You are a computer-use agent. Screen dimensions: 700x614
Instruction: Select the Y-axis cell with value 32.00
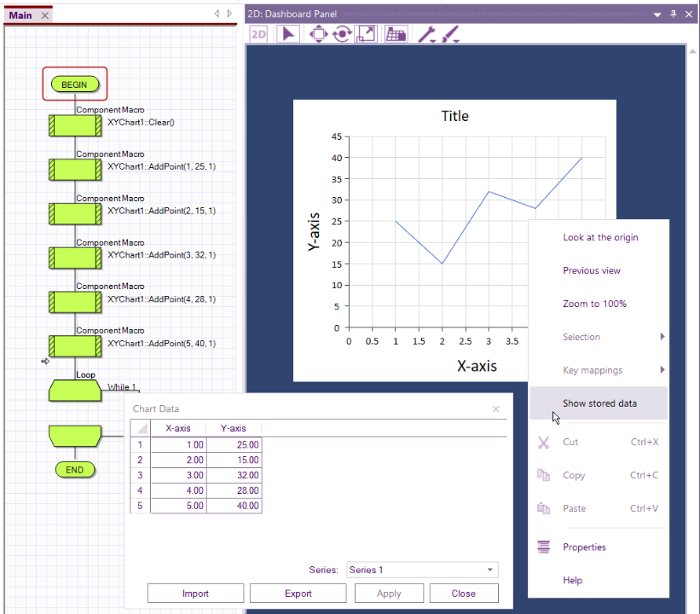(x=234, y=475)
